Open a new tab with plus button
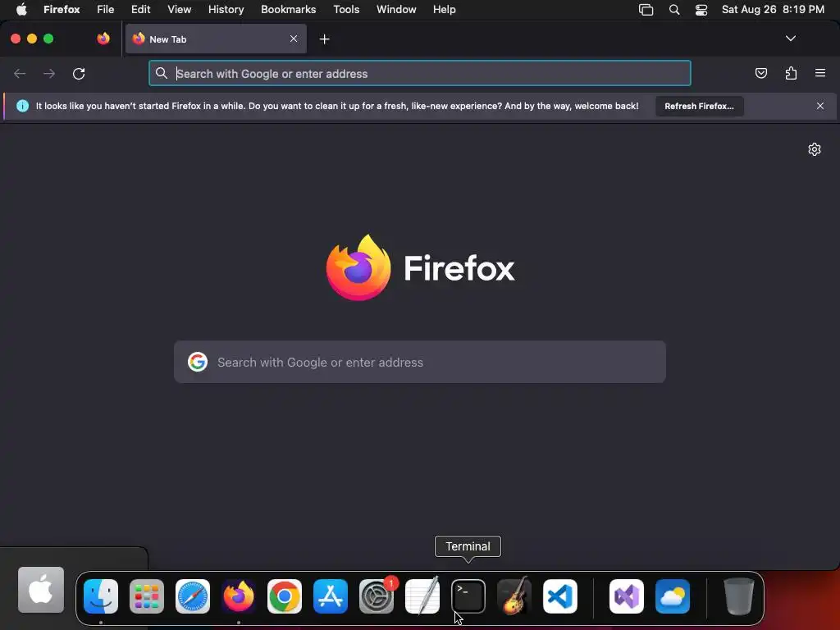840x630 pixels. tap(324, 39)
